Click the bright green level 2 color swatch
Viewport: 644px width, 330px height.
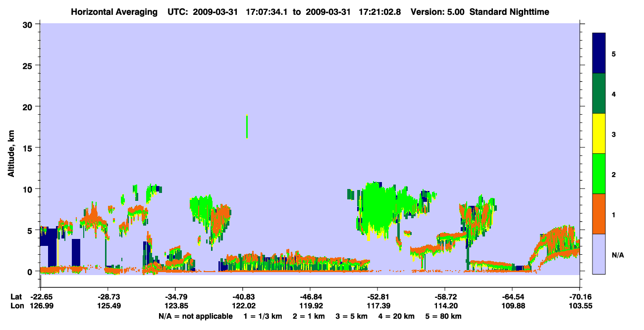coord(599,174)
